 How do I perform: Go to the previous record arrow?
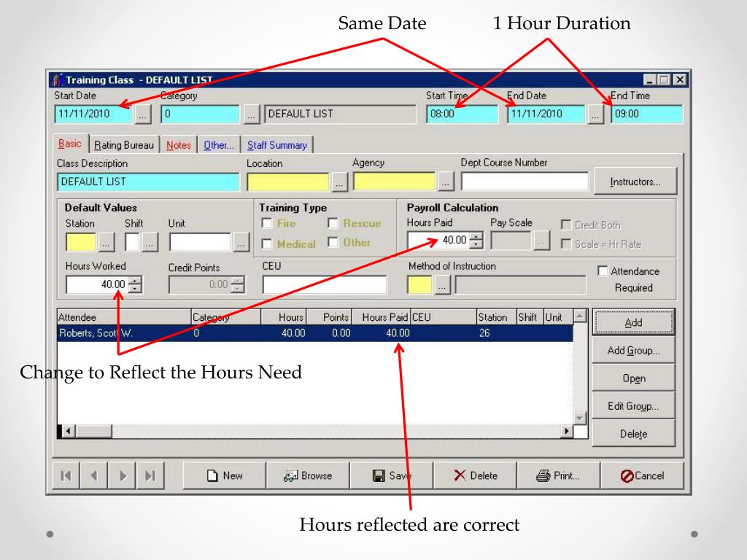click(94, 475)
